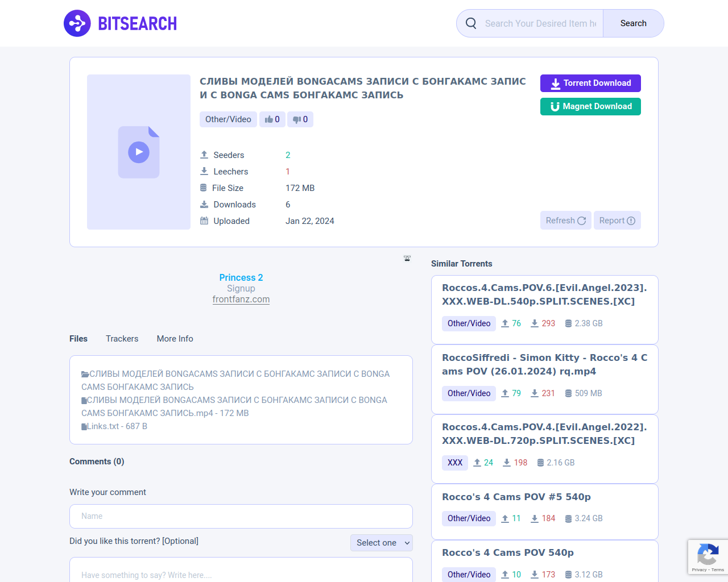Click the Magnet Download button
Image resolution: width=728 pixels, height=582 pixels.
[590, 106]
